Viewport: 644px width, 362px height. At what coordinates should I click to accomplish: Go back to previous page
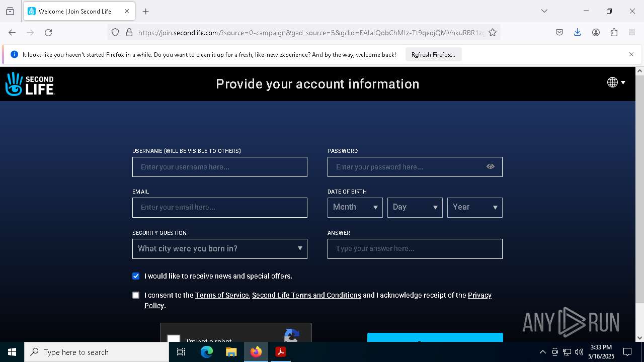[x=12, y=33]
